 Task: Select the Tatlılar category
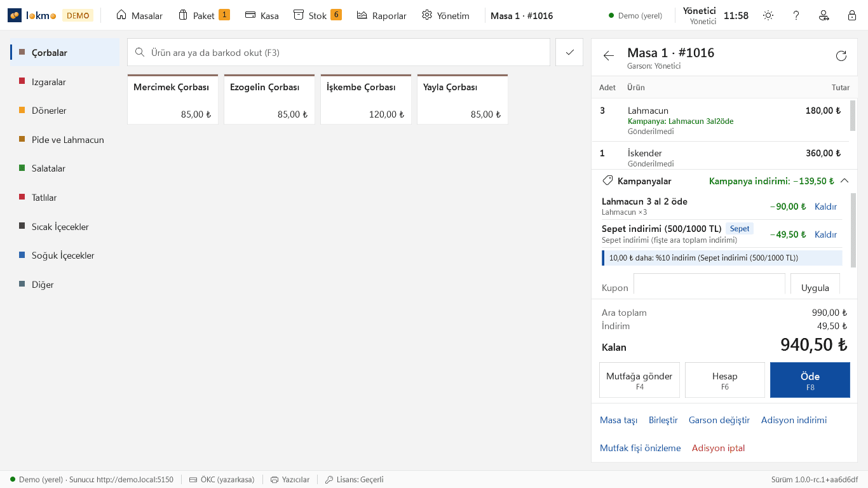[x=65, y=198]
